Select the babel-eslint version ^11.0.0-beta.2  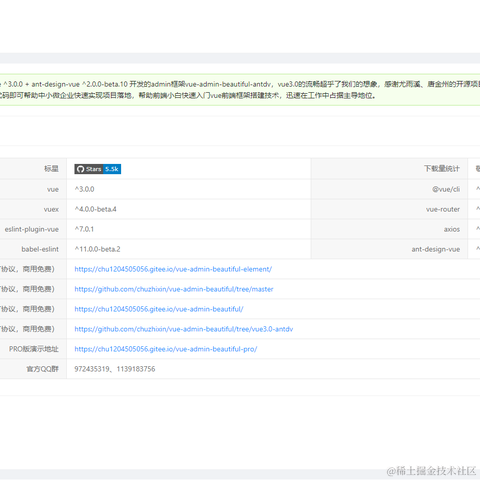[97, 249]
